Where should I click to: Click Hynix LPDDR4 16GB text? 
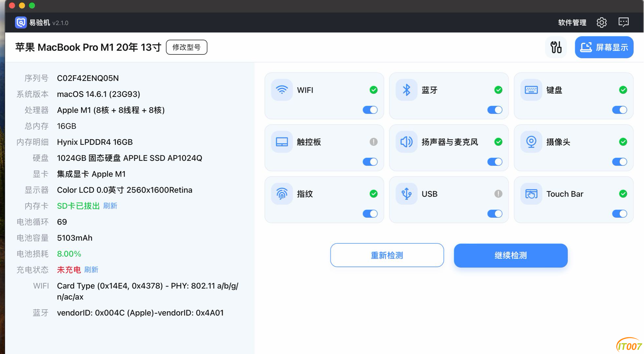[95, 142]
